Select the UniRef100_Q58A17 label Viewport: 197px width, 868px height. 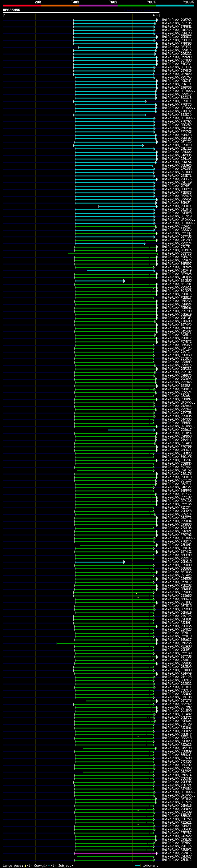(x=177, y=430)
